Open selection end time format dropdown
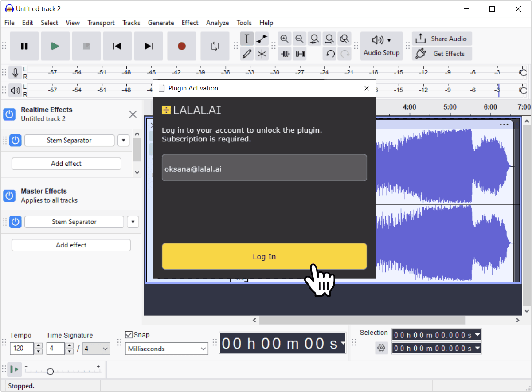Screen dimensions: 532x392 (477, 349)
